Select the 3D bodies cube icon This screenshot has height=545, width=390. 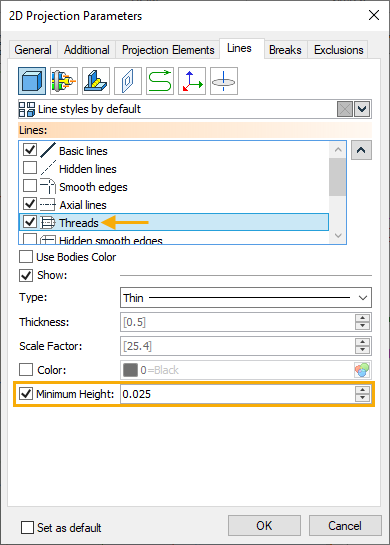click(32, 81)
